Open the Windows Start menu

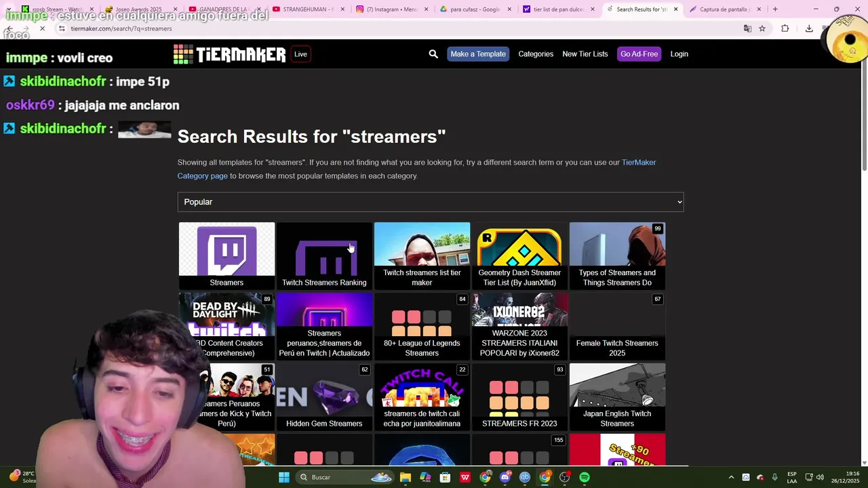click(x=284, y=477)
